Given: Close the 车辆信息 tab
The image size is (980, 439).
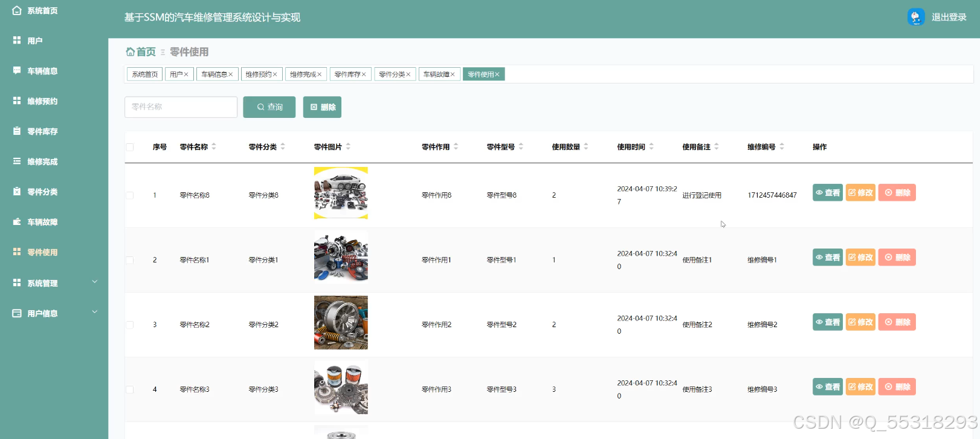Looking at the screenshot, I should tap(231, 74).
